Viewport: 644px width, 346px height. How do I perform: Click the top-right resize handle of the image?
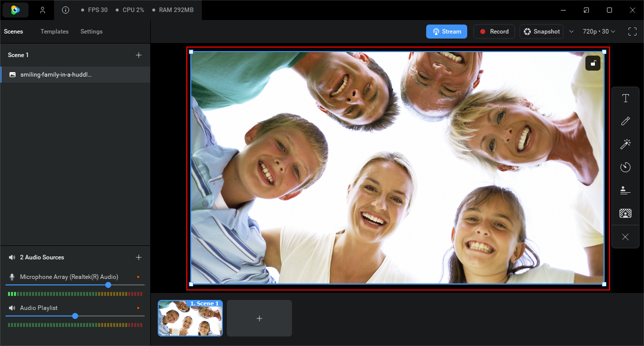tap(604, 52)
